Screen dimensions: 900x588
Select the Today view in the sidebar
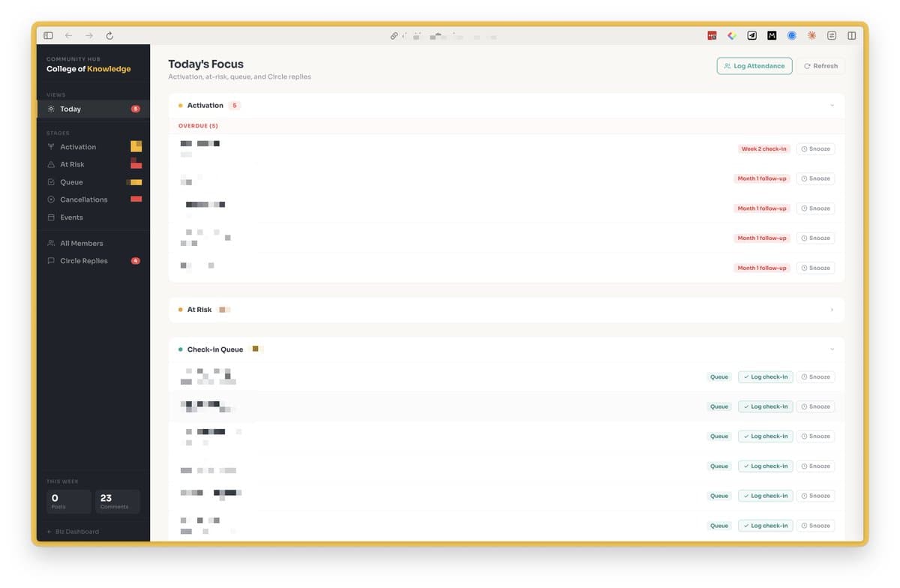click(70, 108)
